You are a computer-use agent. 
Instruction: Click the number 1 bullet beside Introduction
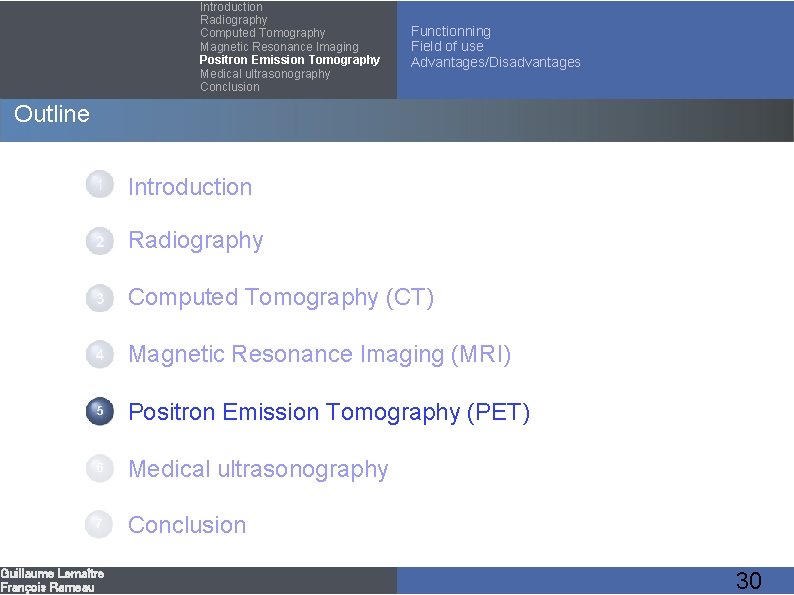coord(99,184)
